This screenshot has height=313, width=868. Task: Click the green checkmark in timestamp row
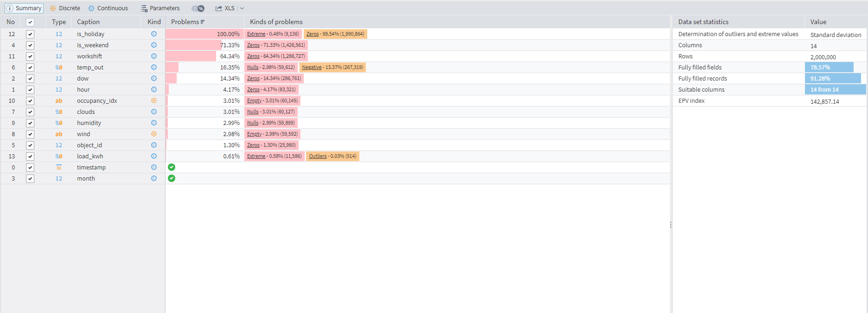click(x=172, y=167)
